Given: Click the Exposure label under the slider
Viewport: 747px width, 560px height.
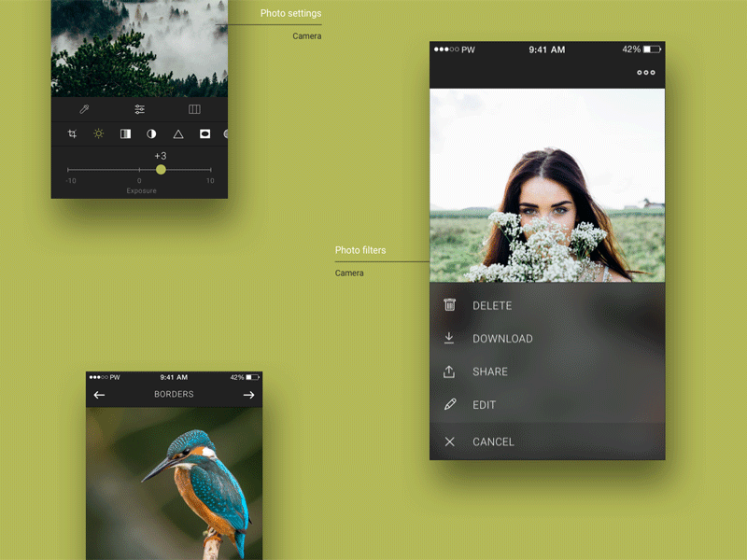Looking at the screenshot, I should tap(142, 190).
